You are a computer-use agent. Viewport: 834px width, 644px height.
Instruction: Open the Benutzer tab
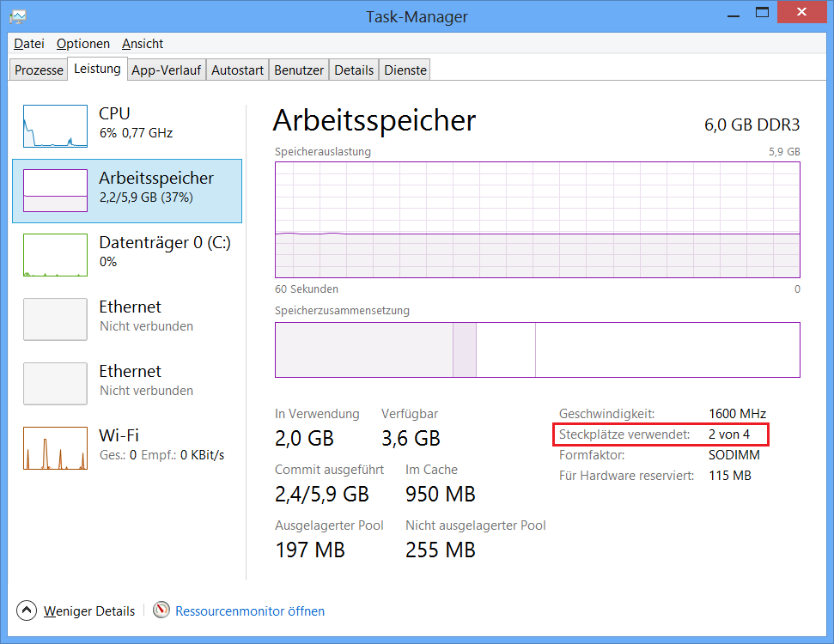coord(299,70)
